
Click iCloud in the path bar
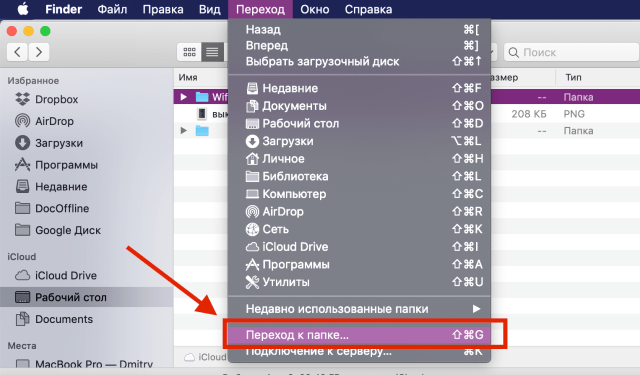(x=206, y=357)
